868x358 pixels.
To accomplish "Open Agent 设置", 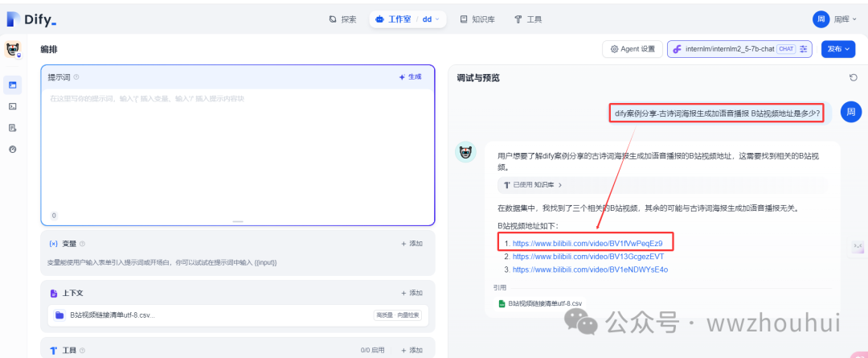I will tap(633, 49).
